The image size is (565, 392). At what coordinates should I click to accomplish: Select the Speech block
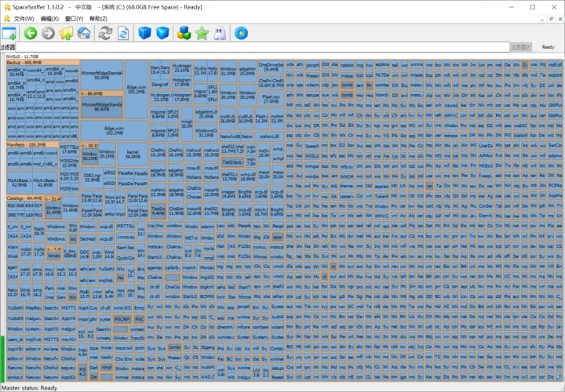click(x=312, y=147)
